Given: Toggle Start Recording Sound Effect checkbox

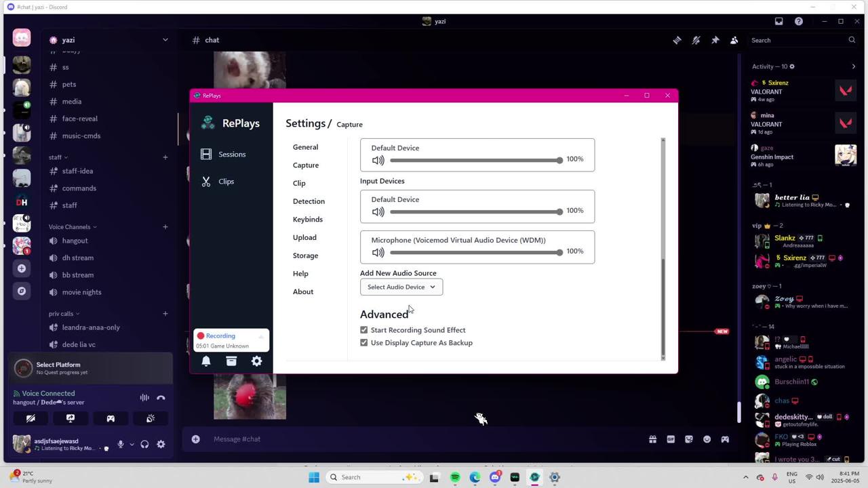Looking at the screenshot, I should (x=364, y=330).
